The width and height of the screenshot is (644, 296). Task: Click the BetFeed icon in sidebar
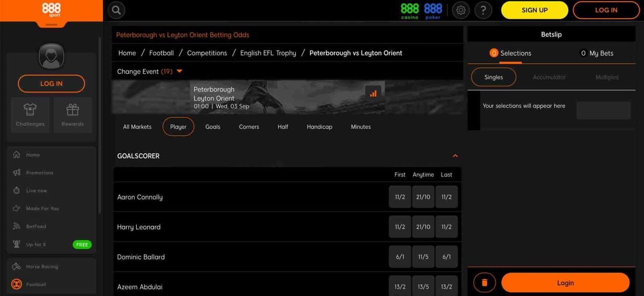(x=17, y=226)
